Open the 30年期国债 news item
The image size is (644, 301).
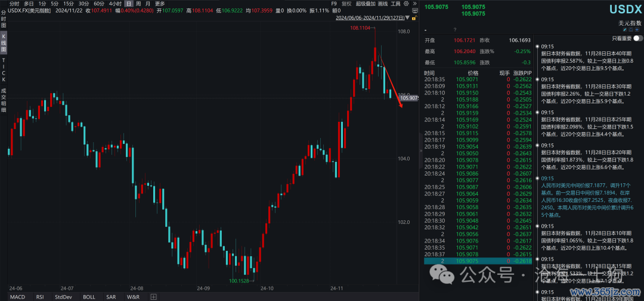[589, 90]
